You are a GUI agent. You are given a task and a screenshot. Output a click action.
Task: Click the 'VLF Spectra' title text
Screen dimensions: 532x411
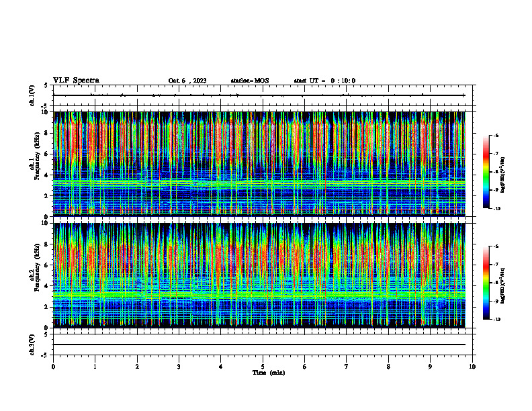click(76, 81)
